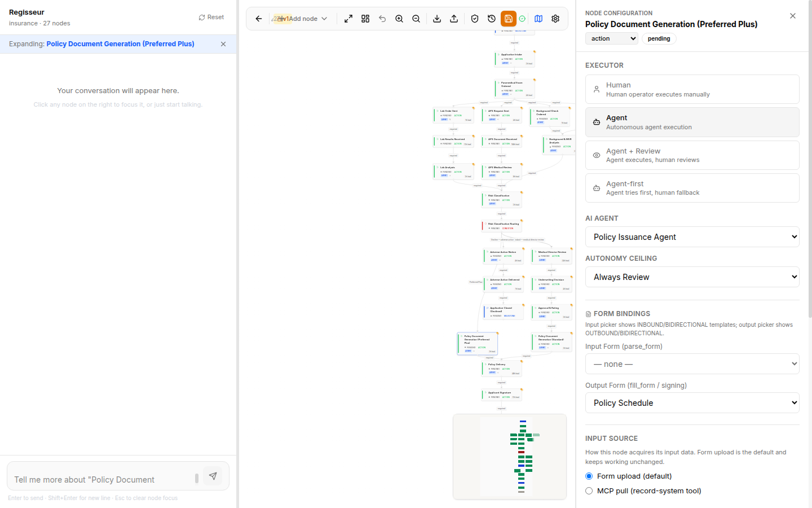The image size is (812, 508).
Task: Select the APS Request Sent node
Action: point(502,115)
